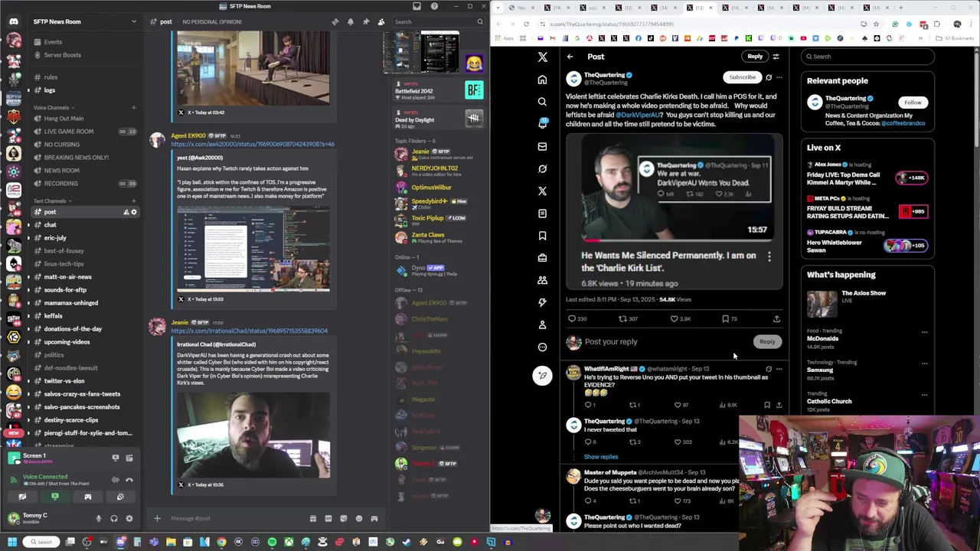Like TheQuartering post heart icon
This screenshot has width=980, height=551.
[674, 319]
